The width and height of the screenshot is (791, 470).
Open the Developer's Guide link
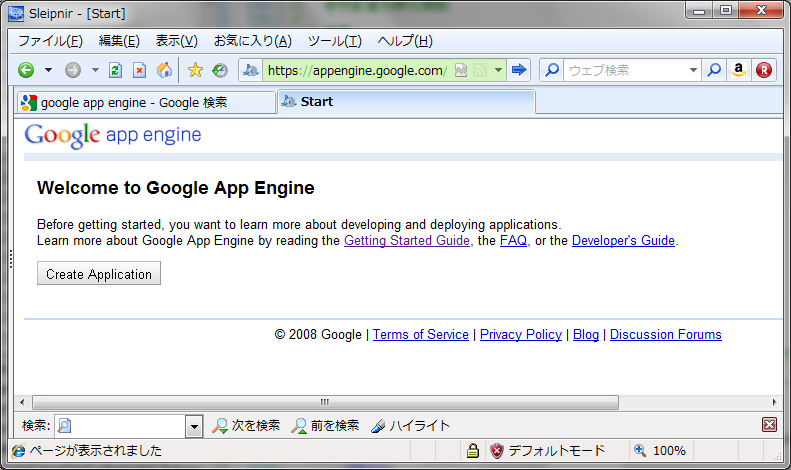coord(623,241)
